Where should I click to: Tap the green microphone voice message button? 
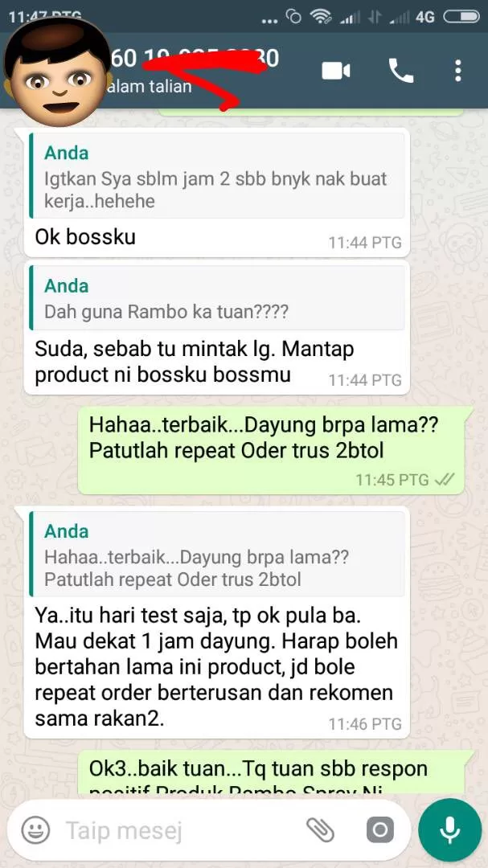point(449,829)
